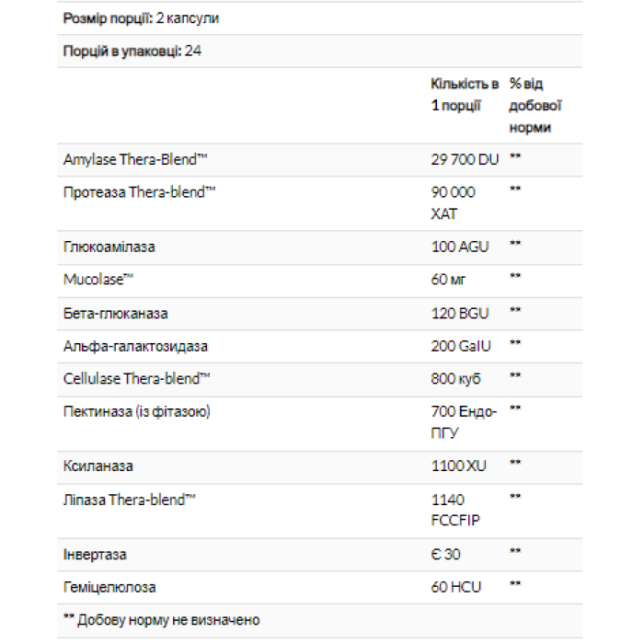Click the Інвертаза ingredient label
The width and height of the screenshot is (644, 644).
tap(95, 554)
